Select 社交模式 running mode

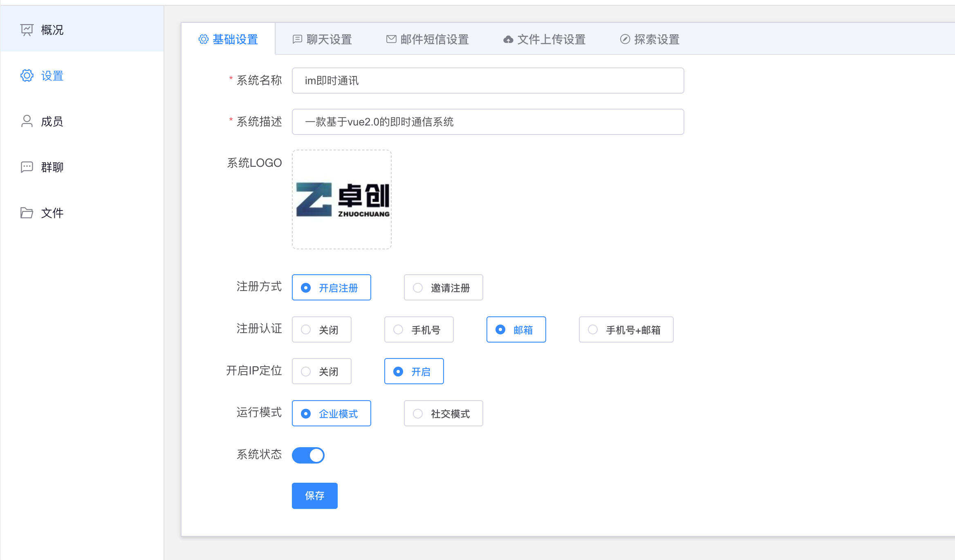[x=443, y=414]
